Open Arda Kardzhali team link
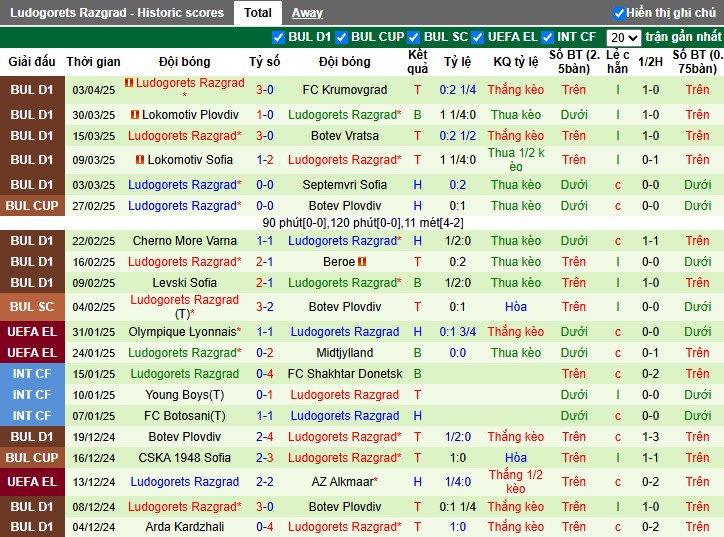This screenshot has width=724, height=537. click(185, 526)
